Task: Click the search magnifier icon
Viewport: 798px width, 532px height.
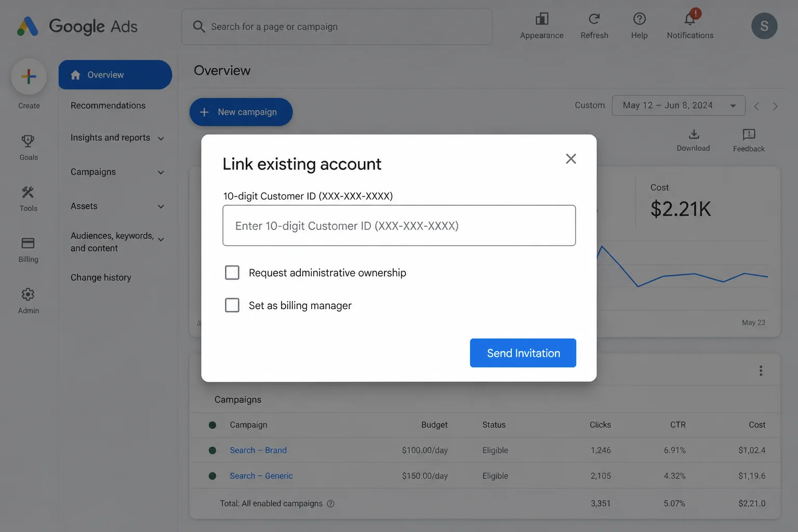Action: click(199, 26)
